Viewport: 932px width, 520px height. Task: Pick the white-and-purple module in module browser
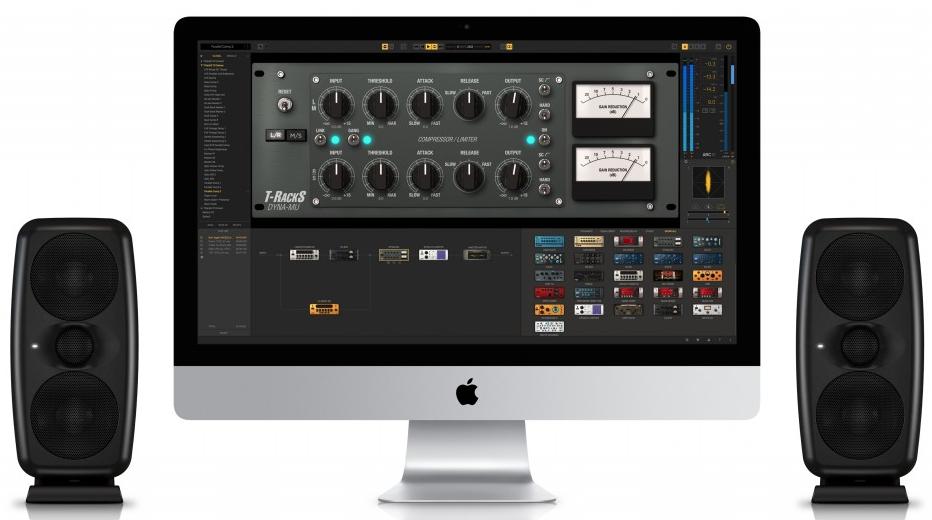(589, 310)
